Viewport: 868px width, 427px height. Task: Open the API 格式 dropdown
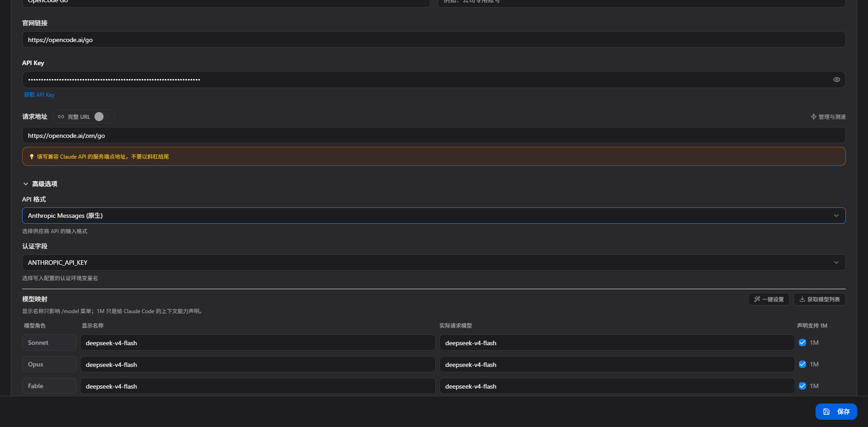click(434, 216)
